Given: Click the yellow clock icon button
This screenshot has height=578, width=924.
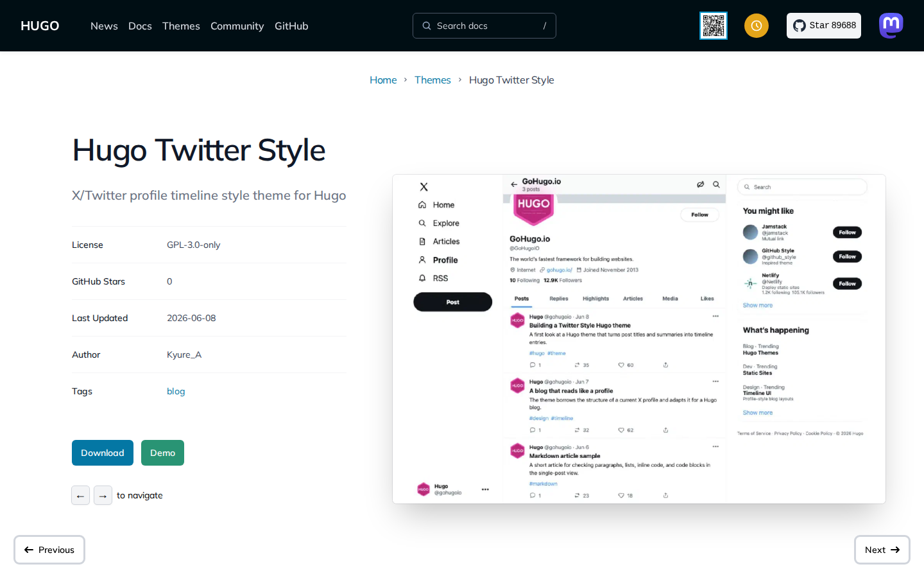Looking at the screenshot, I should pyautogui.click(x=757, y=26).
